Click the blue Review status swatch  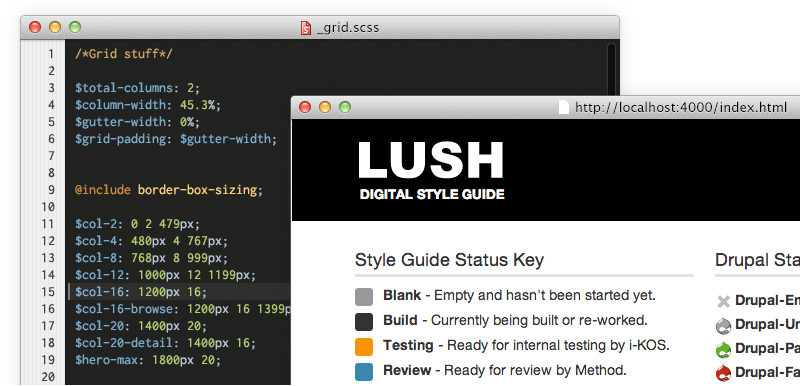pyautogui.click(x=364, y=371)
